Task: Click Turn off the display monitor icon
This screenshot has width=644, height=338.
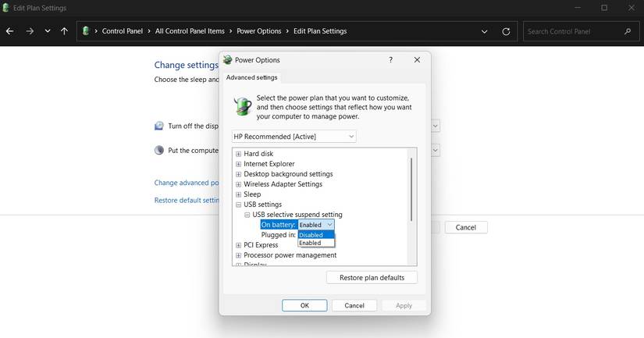Action: click(159, 126)
